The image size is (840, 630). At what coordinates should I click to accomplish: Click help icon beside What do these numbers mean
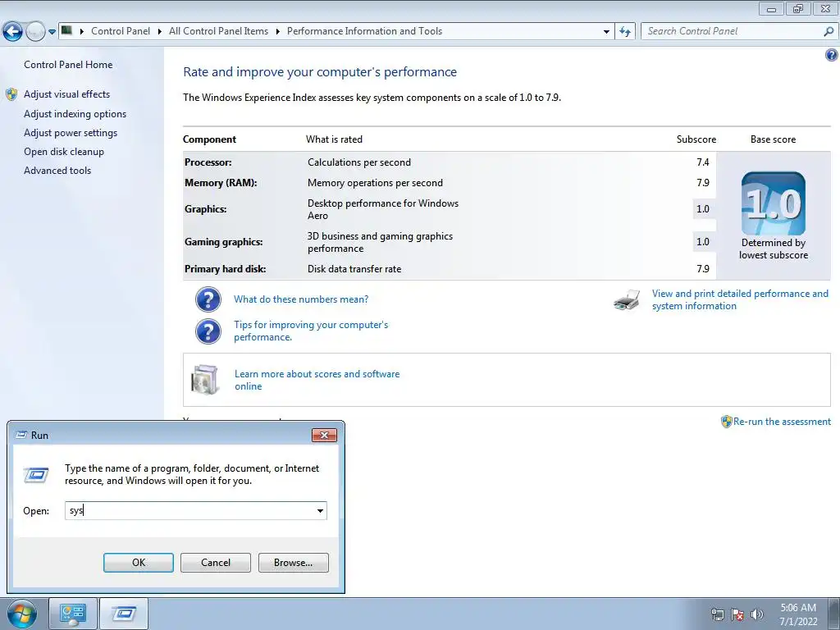(x=208, y=299)
